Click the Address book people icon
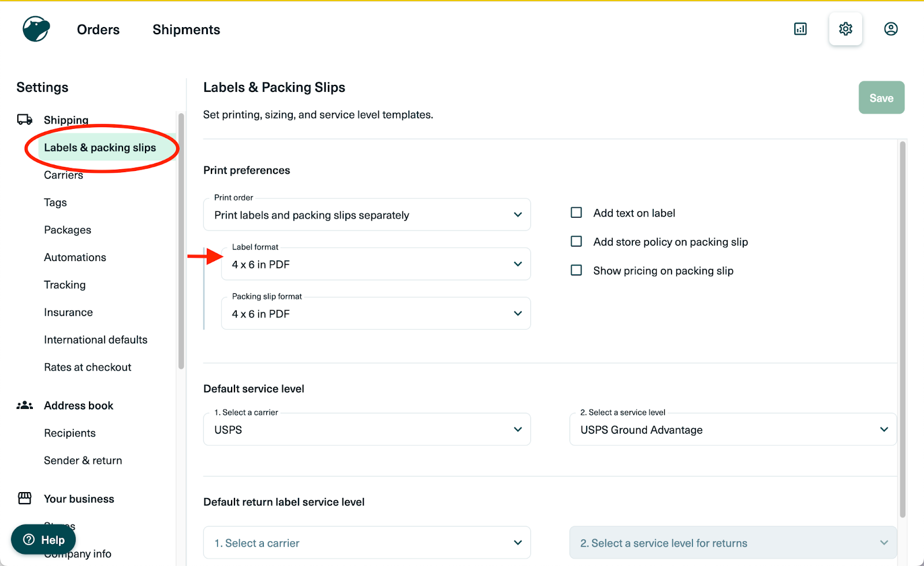 [x=25, y=405]
